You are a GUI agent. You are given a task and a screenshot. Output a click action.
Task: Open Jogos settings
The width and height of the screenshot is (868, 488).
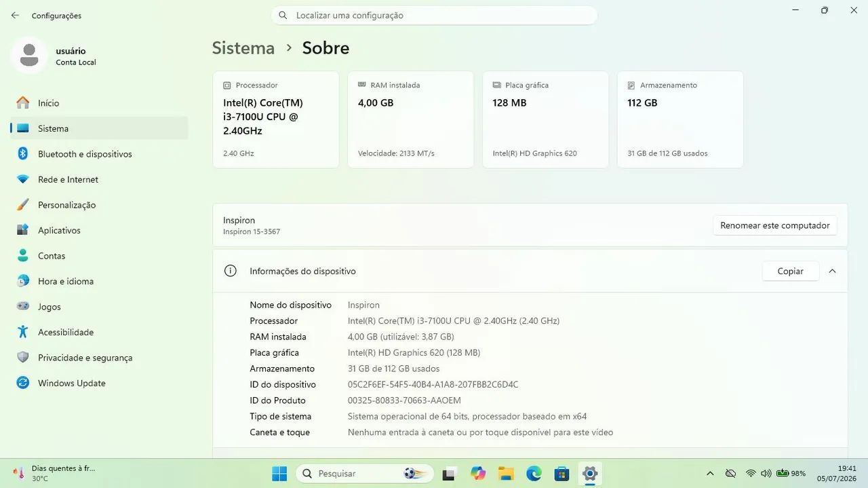pos(99,307)
